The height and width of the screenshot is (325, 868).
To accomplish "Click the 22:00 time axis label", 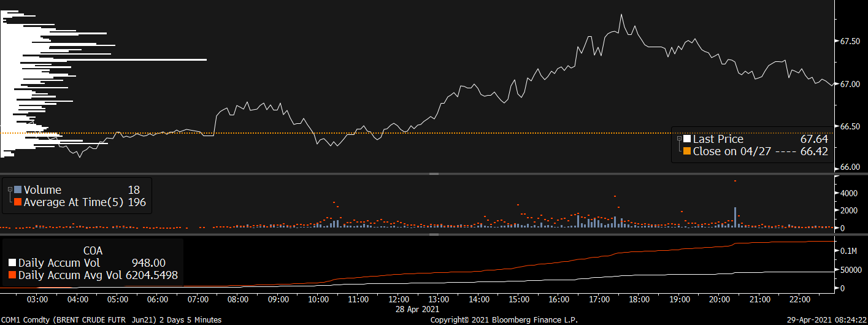I will pyautogui.click(x=799, y=300).
